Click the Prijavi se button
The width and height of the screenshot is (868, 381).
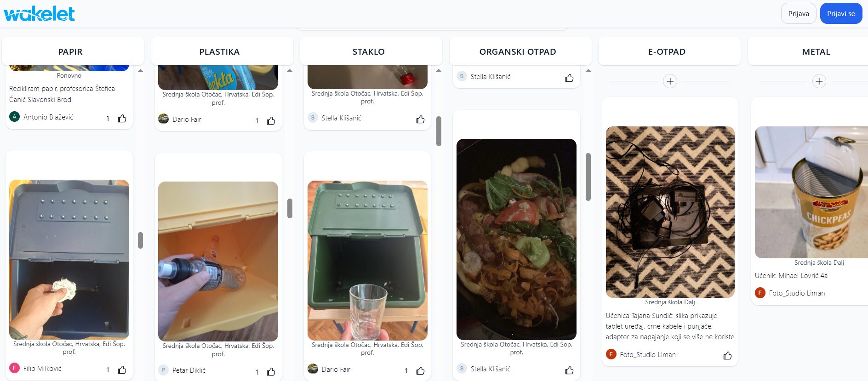pyautogui.click(x=841, y=14)
